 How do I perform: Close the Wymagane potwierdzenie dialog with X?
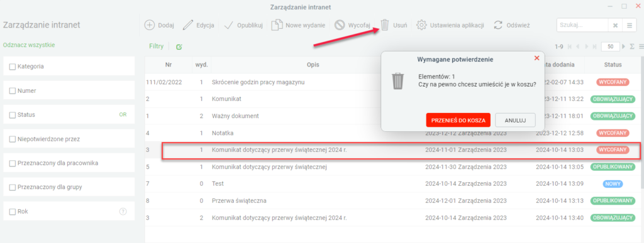pyautogui.click(x=536, y=58)
